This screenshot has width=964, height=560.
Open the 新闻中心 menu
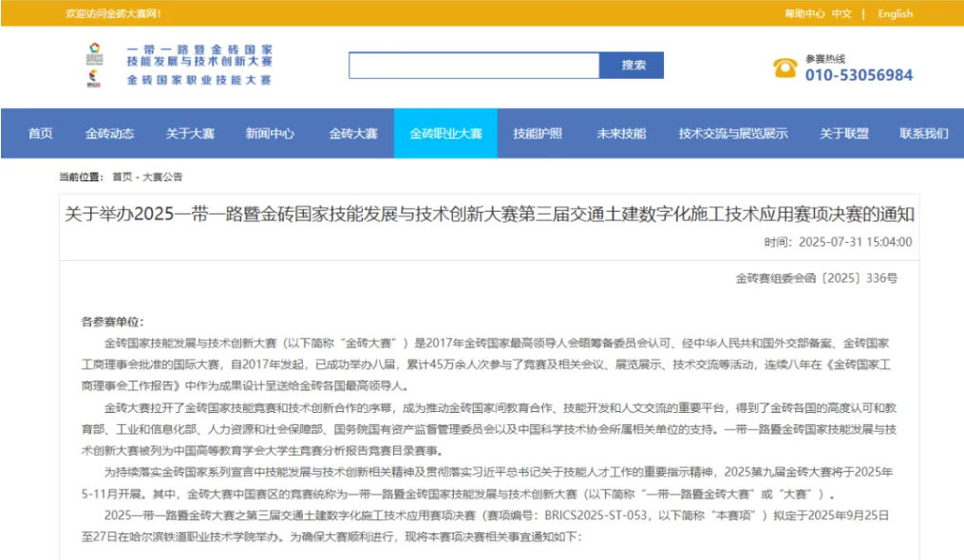click(x=271, y=133)
